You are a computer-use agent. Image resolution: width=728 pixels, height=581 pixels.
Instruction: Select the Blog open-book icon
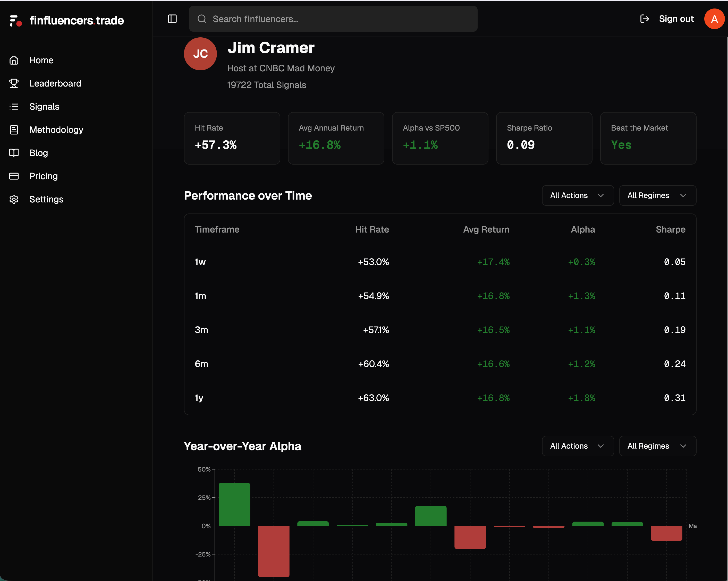(x=14, y=153)
